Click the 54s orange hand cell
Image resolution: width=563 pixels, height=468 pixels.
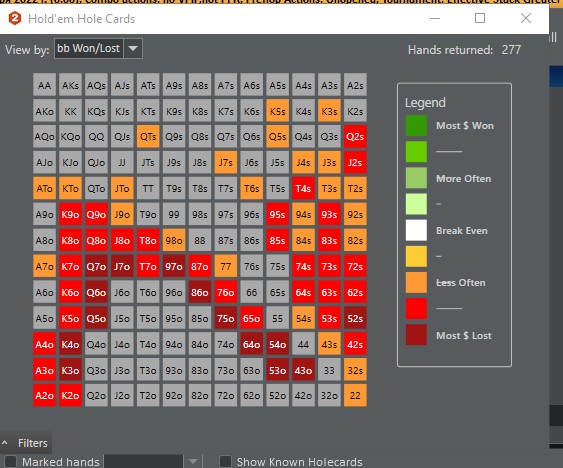(303, 318)
